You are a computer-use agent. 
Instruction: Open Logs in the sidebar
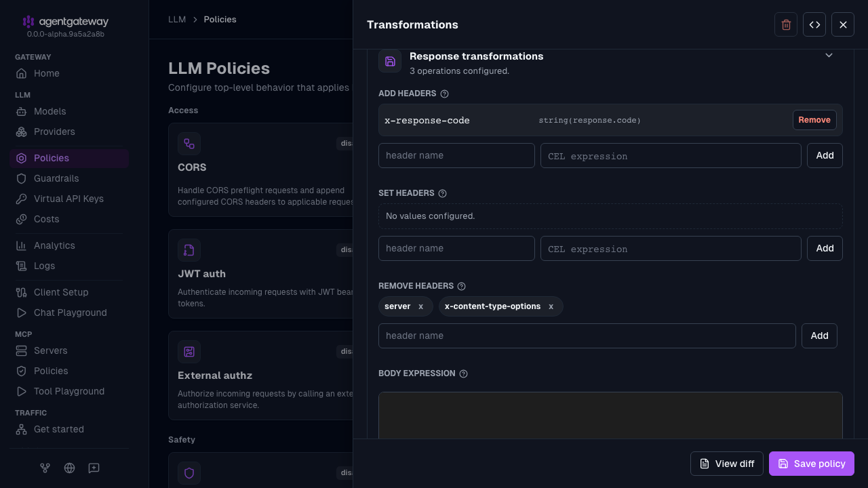69,266
